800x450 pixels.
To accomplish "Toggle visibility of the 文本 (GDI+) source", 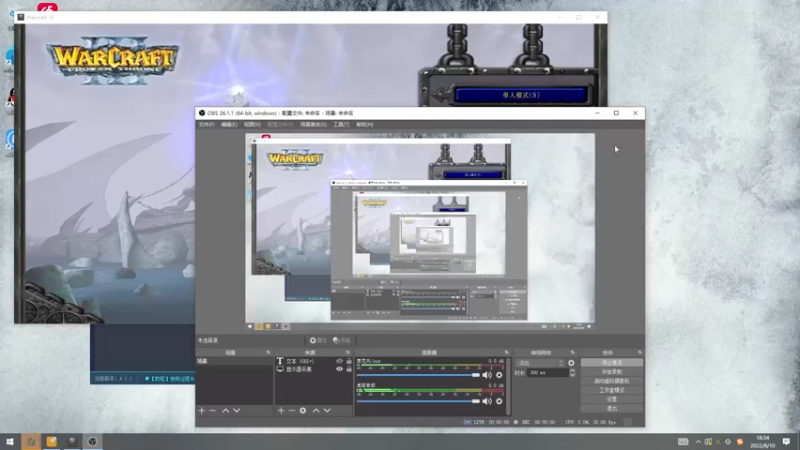I will pos(339,361).
